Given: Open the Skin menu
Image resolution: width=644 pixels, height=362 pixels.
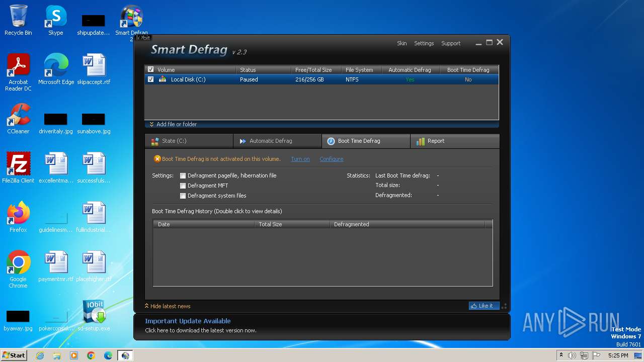Looking at the screenshot, I should [x=401, y=43].
